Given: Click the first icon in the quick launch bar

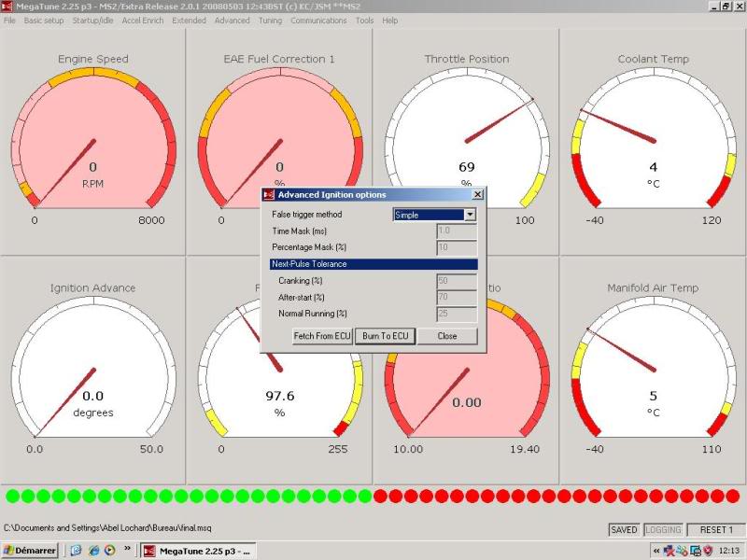Looking at the screenshot, I should click(x=77, y=551).
